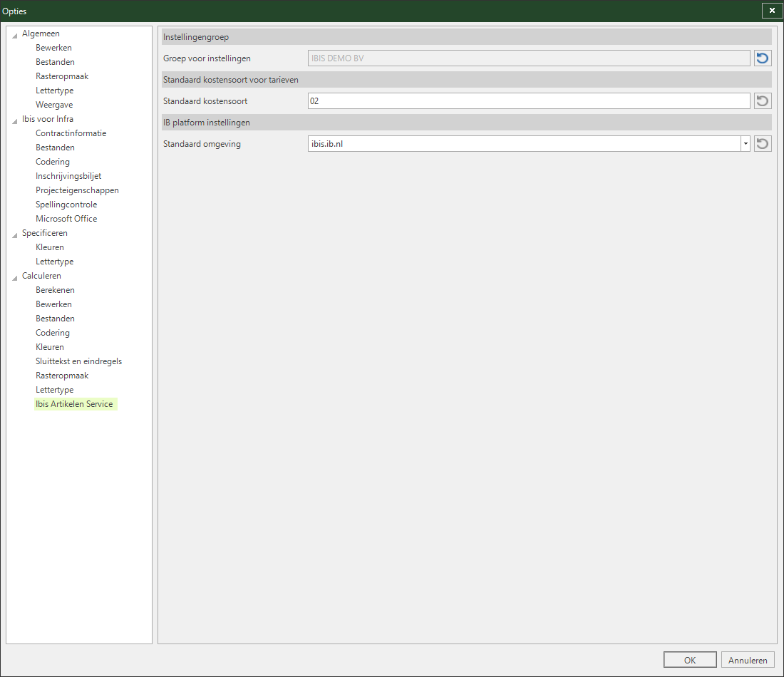
Task: Select Kleuren under Specificeren
Action: coord(49,247)
